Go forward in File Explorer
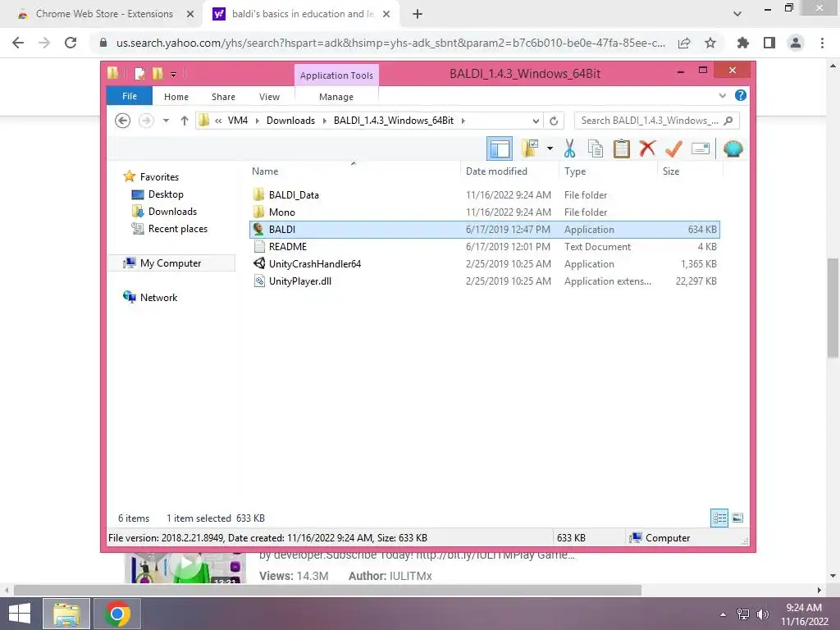 pos(146,121)
